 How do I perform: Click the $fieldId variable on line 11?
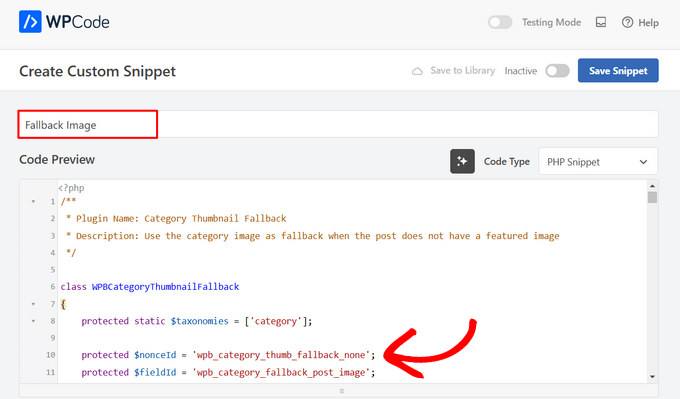pos(155,373)
